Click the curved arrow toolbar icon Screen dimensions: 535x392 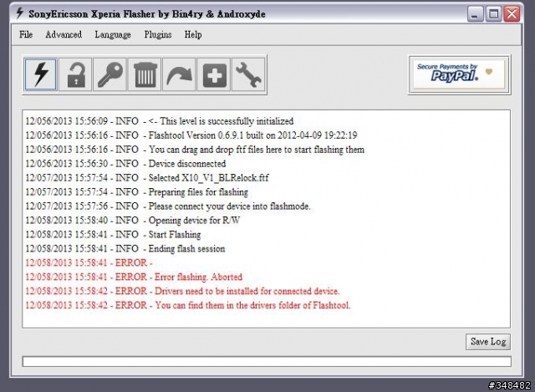click(179, 74)
